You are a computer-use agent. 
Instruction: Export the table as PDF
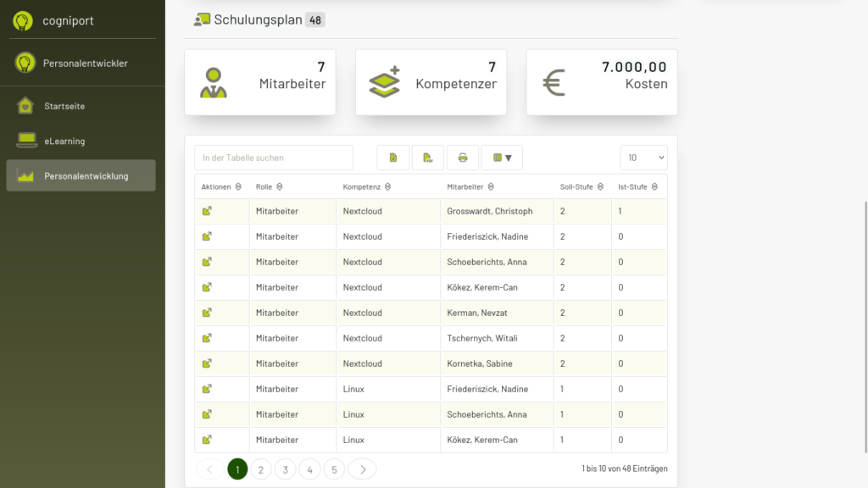pyautogui.click(x=428, y=158)
